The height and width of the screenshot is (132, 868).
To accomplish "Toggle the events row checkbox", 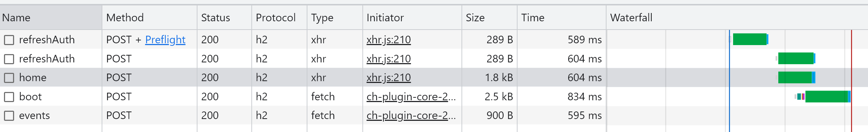I will [9, 115].
